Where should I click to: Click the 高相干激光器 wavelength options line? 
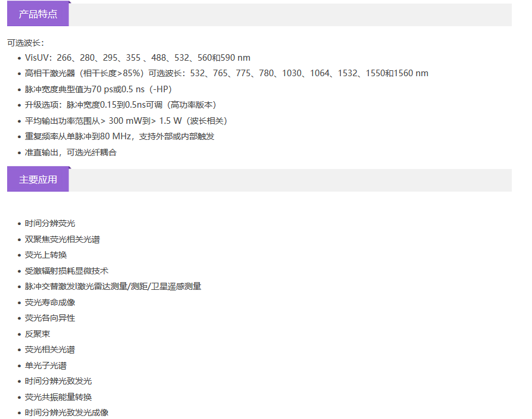point(226,73)
